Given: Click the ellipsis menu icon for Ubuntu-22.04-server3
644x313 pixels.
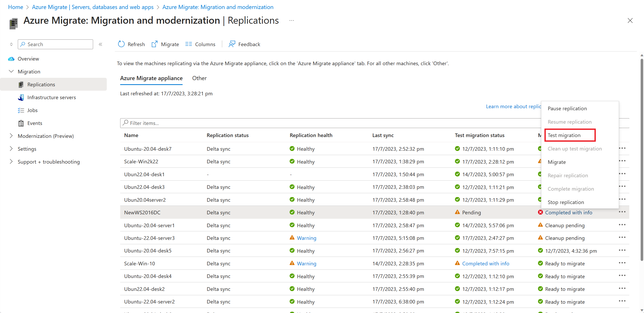Looking at the screenshot, I should click(623, 238).
